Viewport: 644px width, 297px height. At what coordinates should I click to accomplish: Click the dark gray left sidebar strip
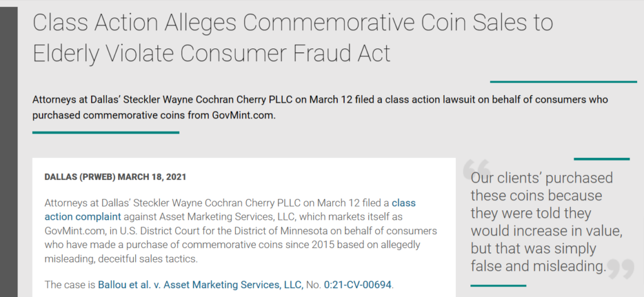9,152
